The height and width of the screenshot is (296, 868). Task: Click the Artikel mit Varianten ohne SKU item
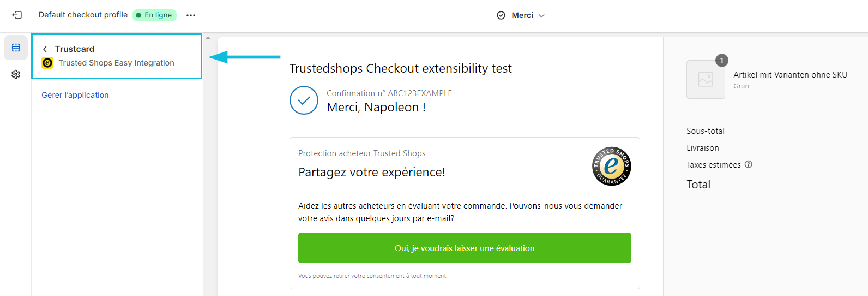coord(790,75)
